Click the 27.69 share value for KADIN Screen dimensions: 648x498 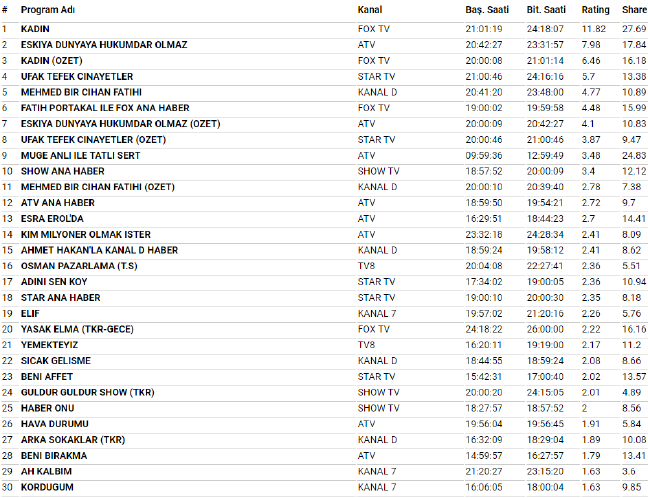633,29
